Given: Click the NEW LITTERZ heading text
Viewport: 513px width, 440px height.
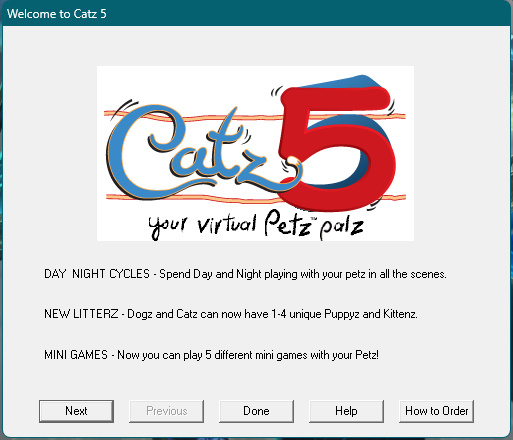Looking at the screenshot, I should click(x=81, y=314).
